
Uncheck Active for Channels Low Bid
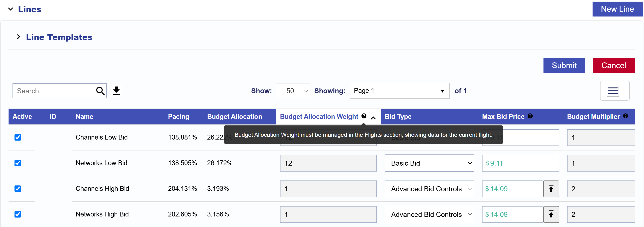(18, 137)
